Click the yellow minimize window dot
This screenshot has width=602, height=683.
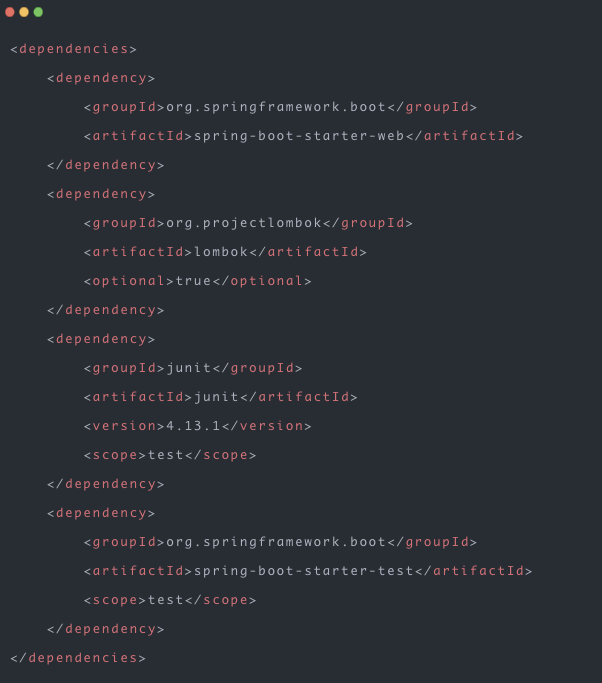click(24, 12)
